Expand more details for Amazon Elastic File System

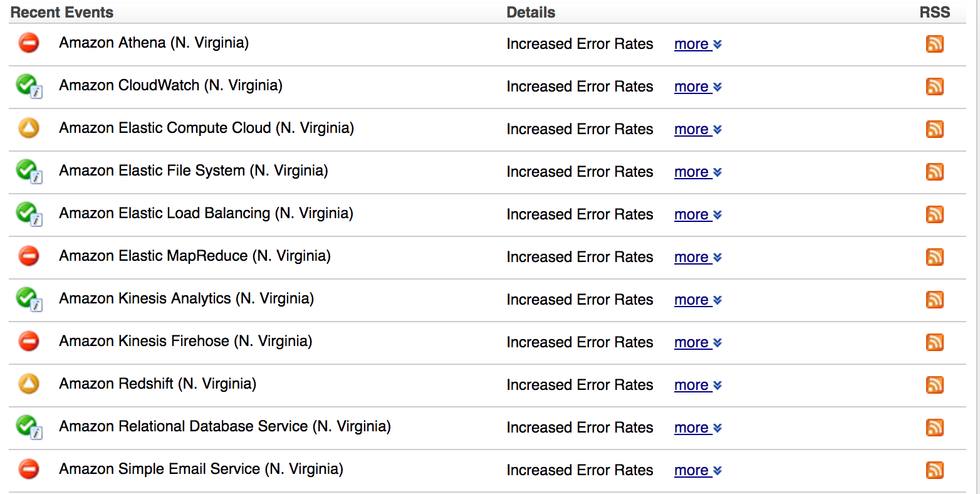[697, 172]
